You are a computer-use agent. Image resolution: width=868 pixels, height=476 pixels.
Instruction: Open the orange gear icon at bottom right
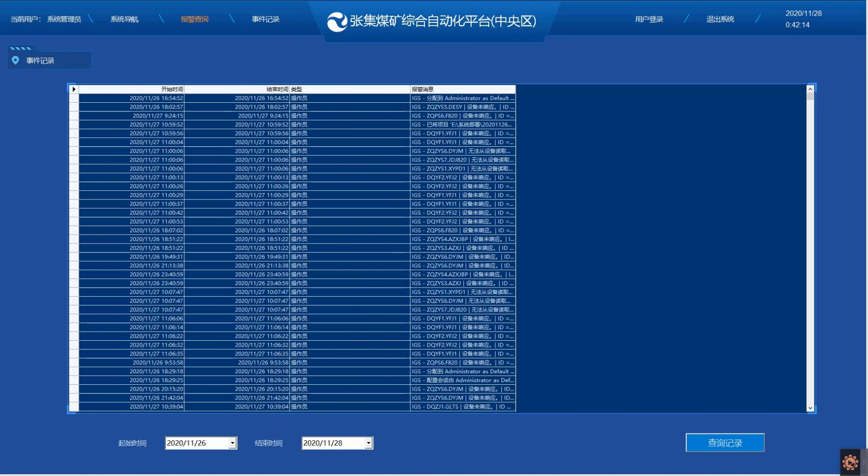pos(850,462)
